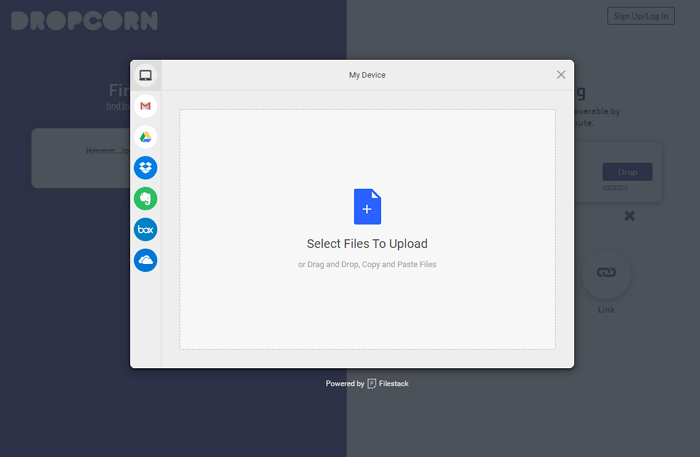Click the Filestack logo icon
The height and width of the screenshot is (457, 700).
[x=372, y=383]
